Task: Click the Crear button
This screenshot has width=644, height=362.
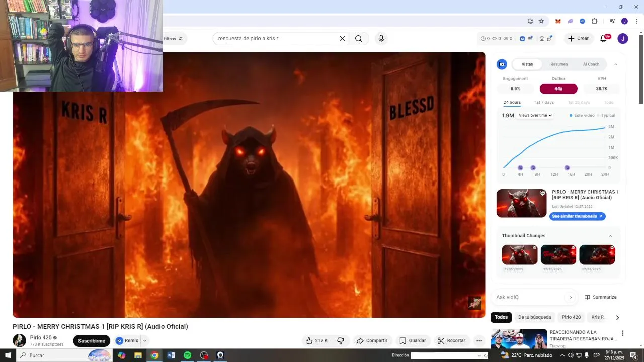Action: 578,38
